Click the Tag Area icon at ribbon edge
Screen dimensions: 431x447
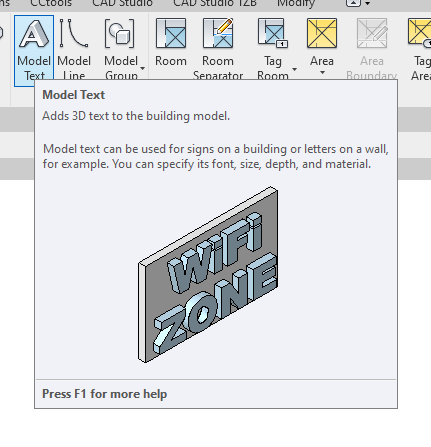[420, 33]
